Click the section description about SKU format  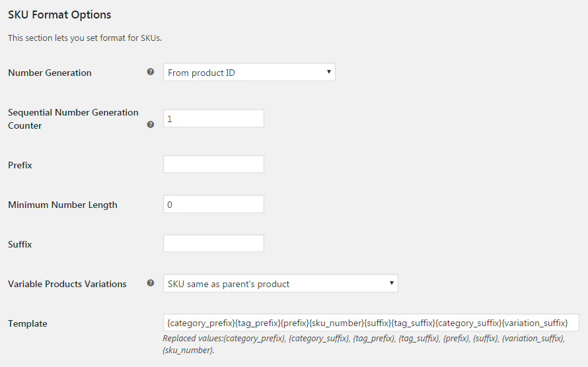click(85, 38)
